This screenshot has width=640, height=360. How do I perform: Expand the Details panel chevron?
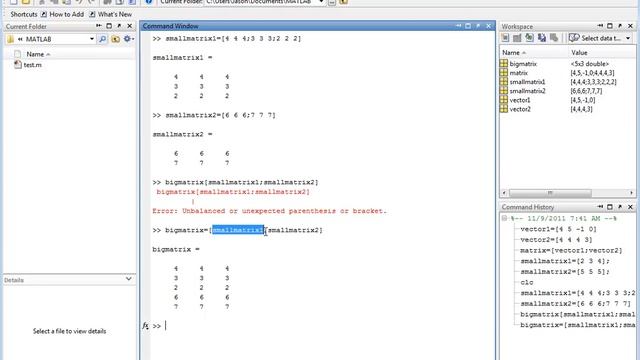click(129, 279)
